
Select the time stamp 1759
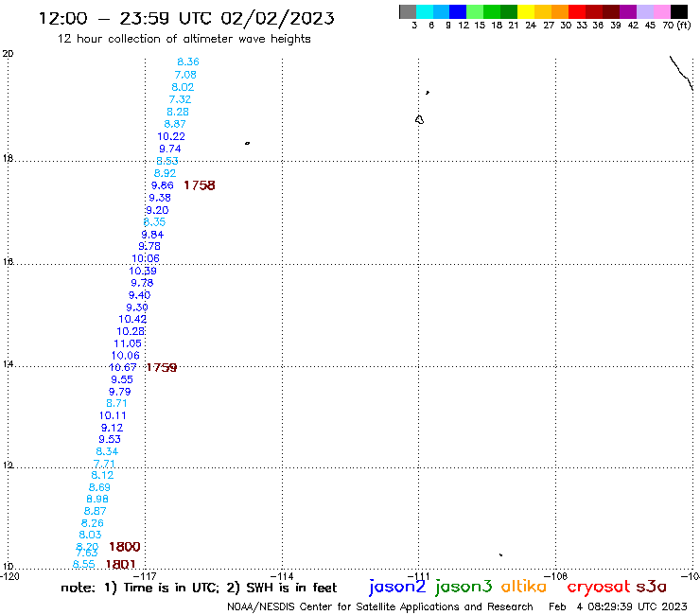162,367
